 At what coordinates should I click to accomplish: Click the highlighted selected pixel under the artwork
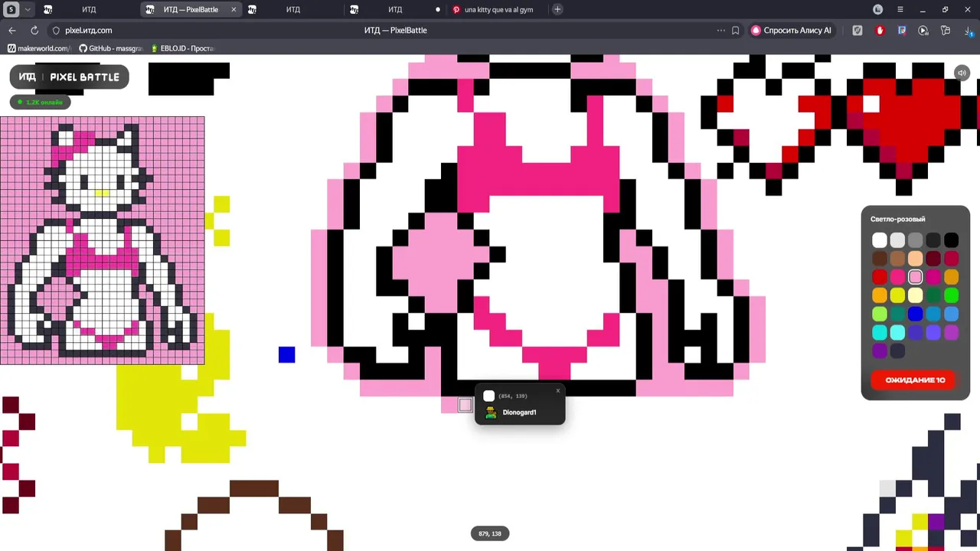tap(465, 405)
